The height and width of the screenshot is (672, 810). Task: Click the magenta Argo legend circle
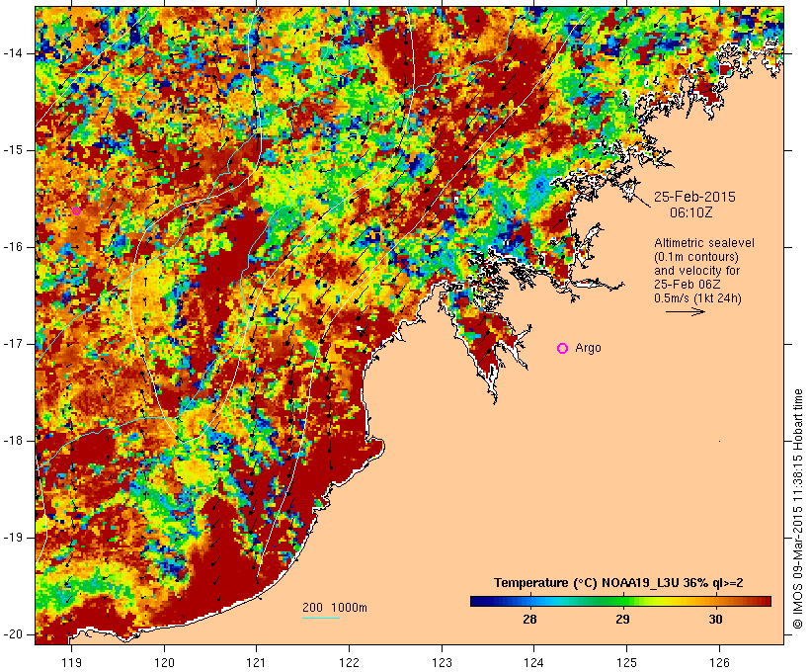(563, 349)
